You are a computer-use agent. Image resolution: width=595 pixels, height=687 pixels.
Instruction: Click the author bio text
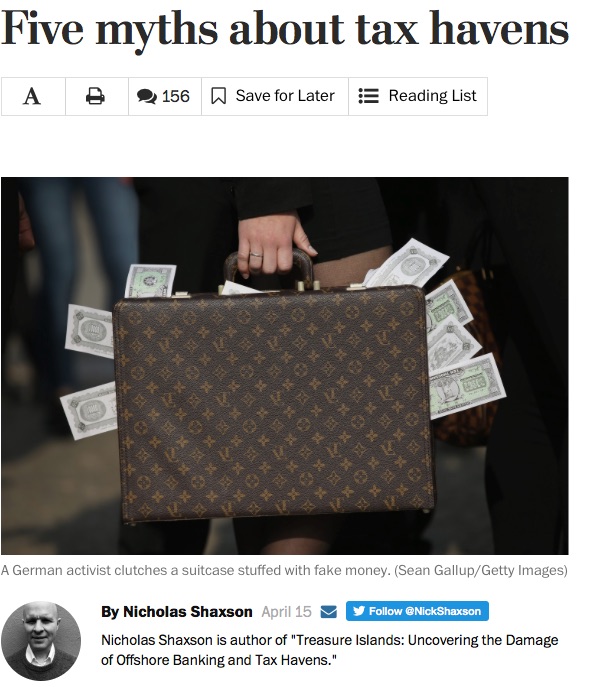329,650
